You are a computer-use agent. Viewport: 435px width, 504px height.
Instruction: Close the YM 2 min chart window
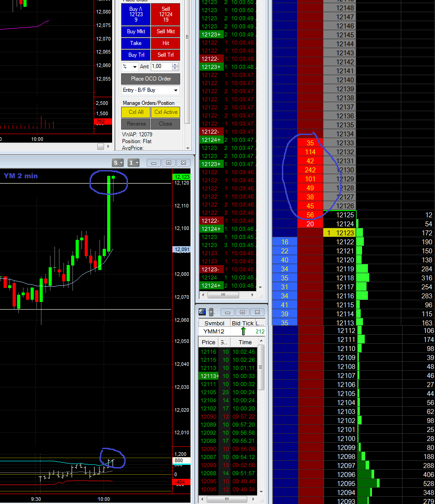coord(183,162)
